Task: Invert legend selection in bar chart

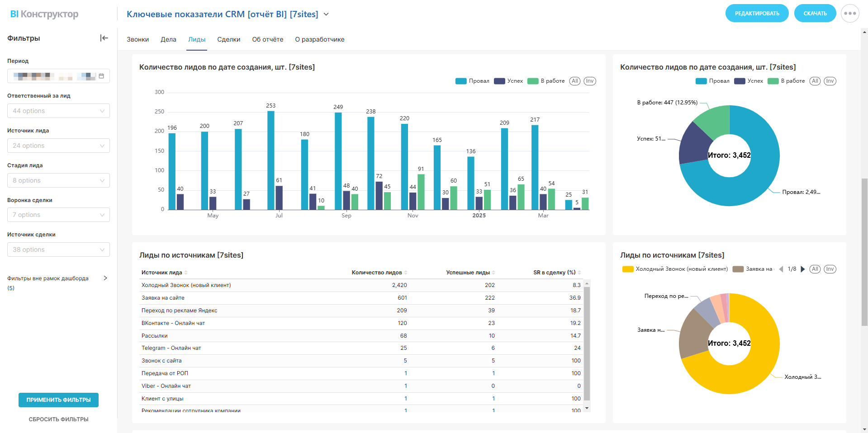Action: click(589, 81)
